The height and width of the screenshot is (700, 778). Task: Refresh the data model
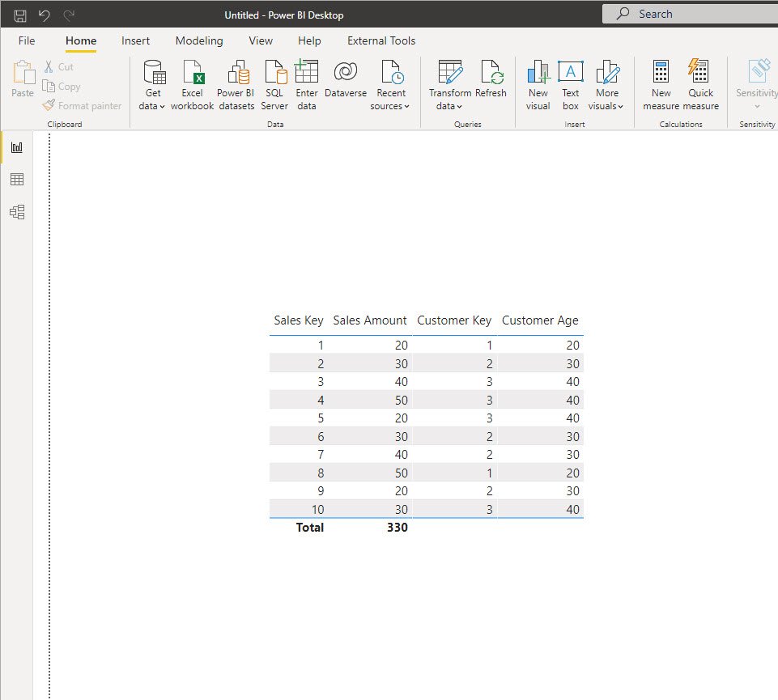[x=491, y=79]
